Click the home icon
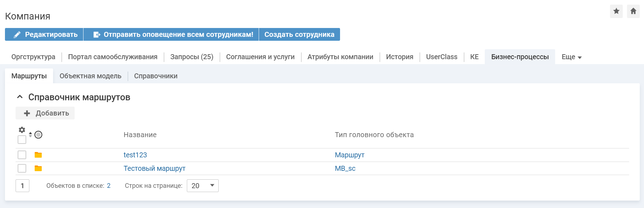Screen dimensions: 644x208 coord(633,11)
